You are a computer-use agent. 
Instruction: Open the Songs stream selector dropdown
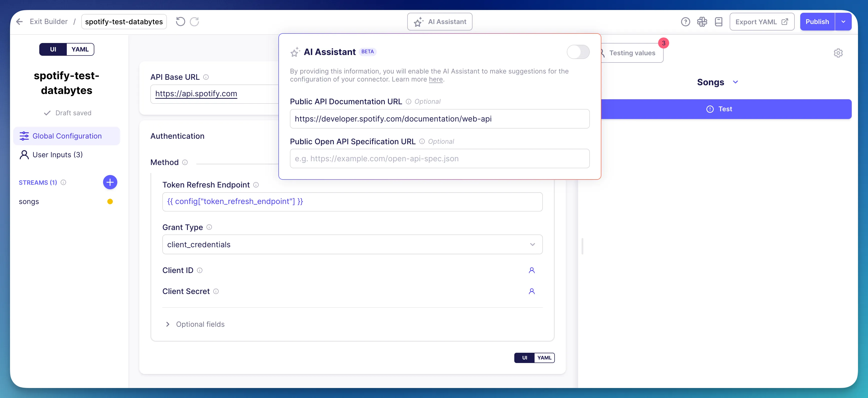pyautogui.click(x=718, y=82)
